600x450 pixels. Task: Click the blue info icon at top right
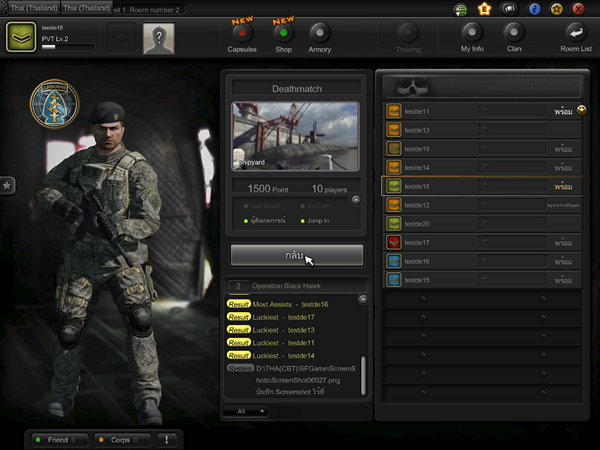pos(534,9)
